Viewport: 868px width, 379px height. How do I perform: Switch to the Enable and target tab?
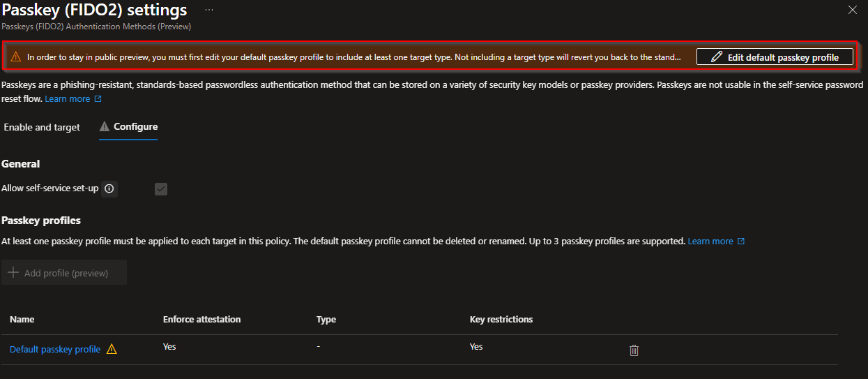point(42,127)
